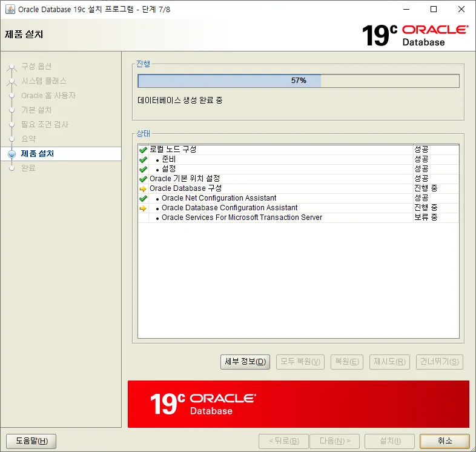This screenshot has width=476, height=452.
Task: Select Oracle 홈 사용자 step in sidebar
Action: coord(48,95)
